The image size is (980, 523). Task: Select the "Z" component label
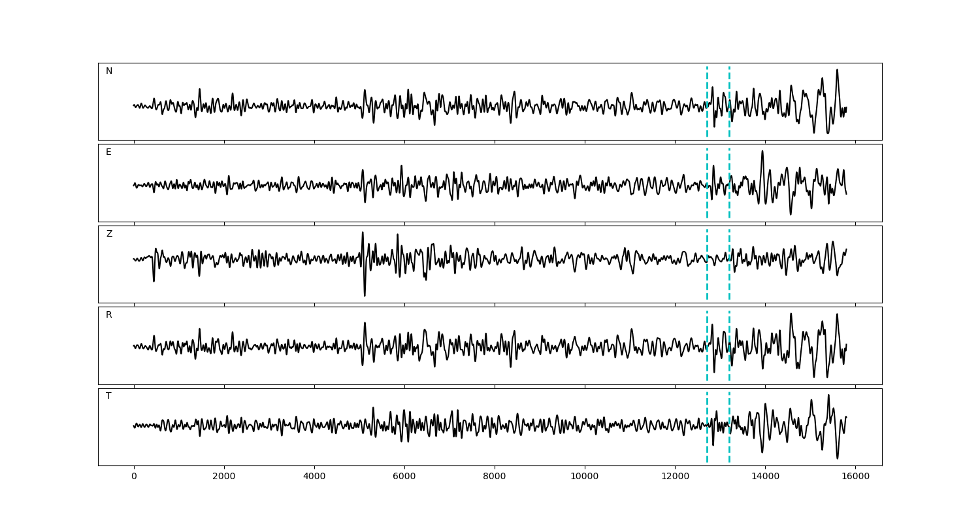coord(109,234)
